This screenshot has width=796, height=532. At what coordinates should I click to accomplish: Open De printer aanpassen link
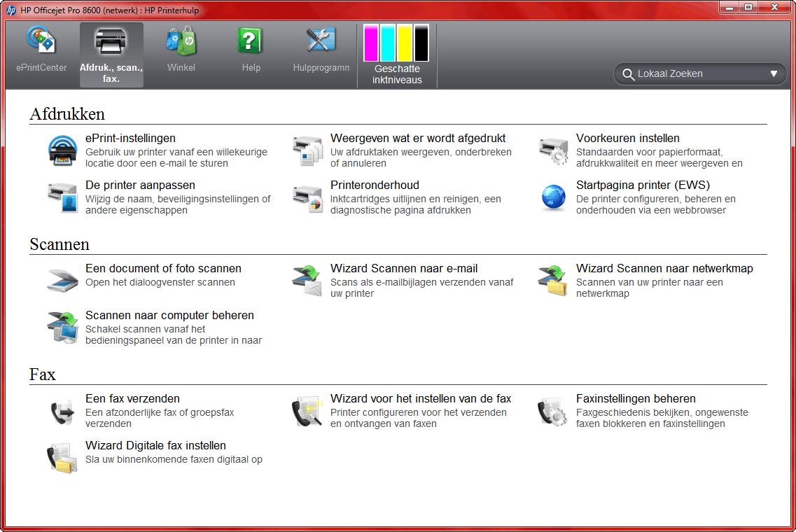tap(140, 185)
